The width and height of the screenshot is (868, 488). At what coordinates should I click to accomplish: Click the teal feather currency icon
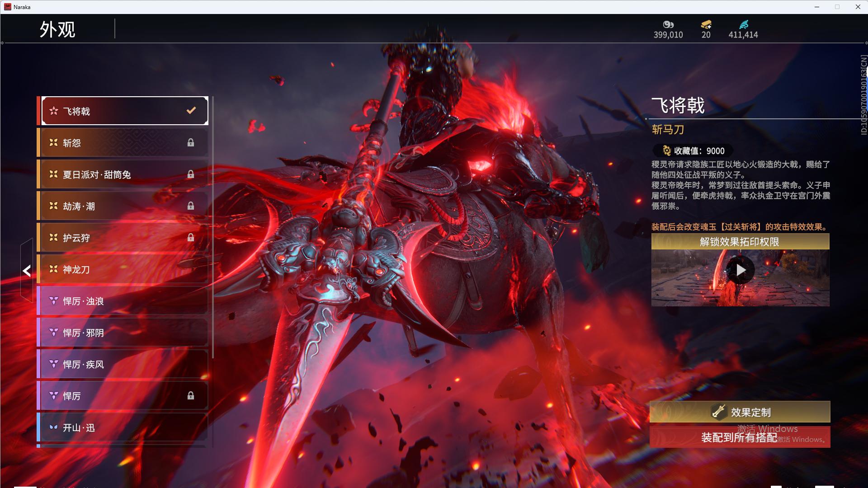(x=744, y=24)
